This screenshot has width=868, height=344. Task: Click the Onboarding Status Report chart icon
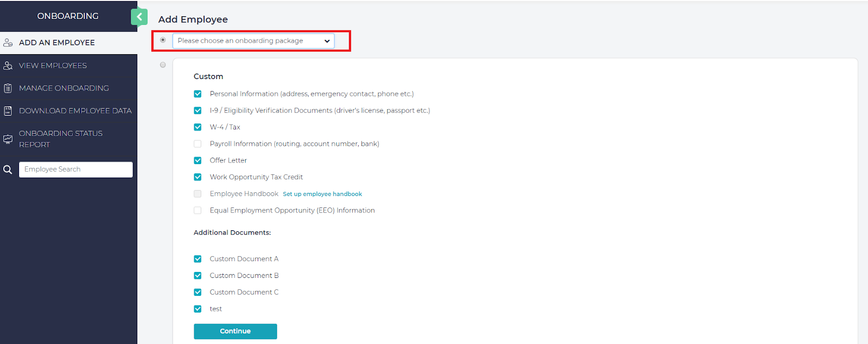(x=8, y=139)
